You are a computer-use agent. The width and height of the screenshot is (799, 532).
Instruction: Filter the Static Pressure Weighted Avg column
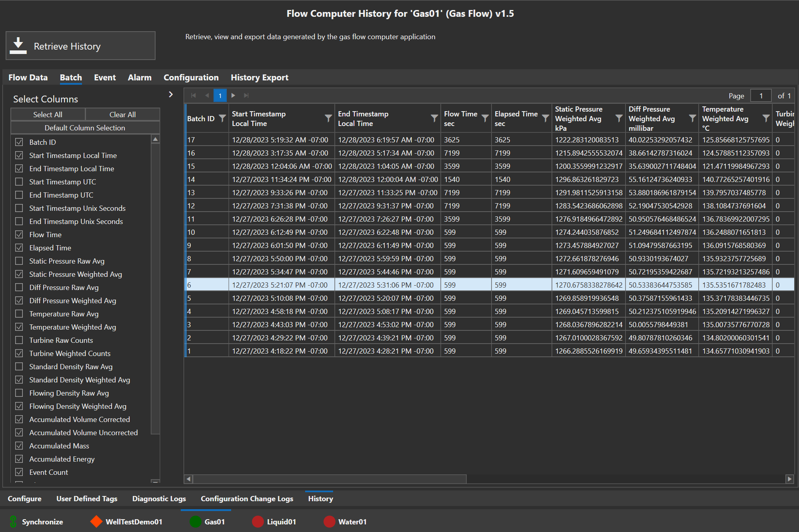[619, 118]
